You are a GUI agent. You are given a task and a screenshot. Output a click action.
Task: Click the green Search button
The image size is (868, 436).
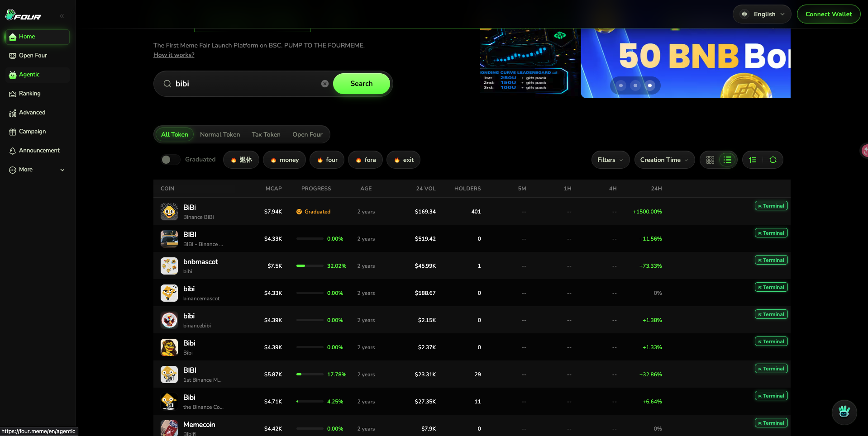tap(362, 84)
